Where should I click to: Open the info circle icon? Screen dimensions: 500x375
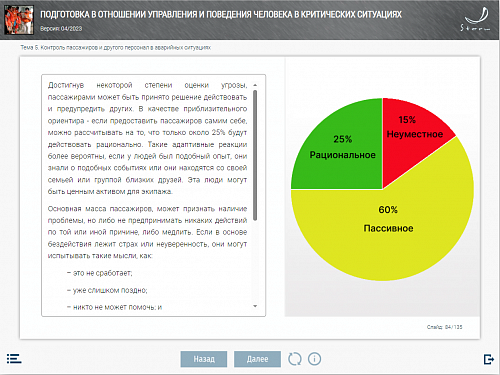click(314, 359)
